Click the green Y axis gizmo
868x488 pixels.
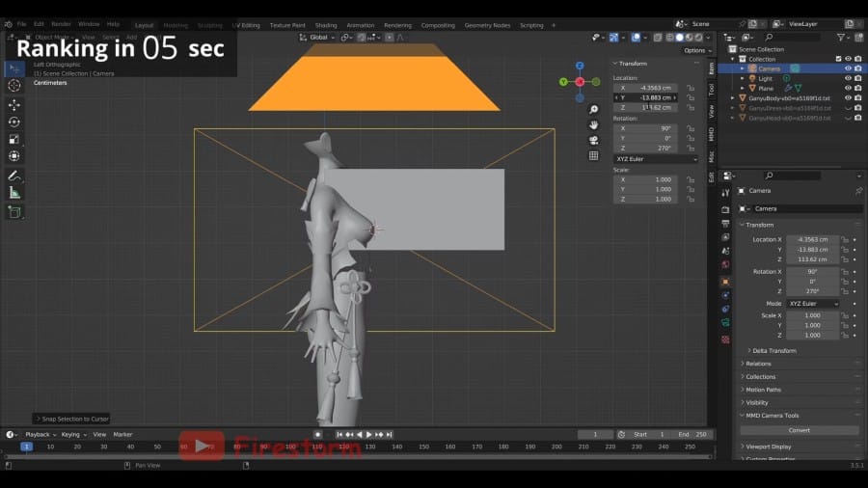click(x=563, y=82)
